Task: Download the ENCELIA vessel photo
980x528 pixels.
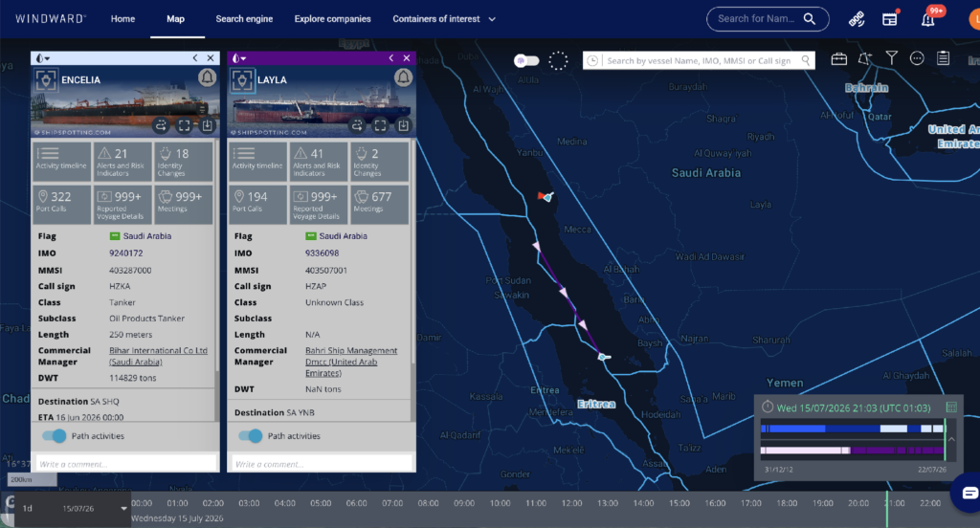Action: pos(207,125)
